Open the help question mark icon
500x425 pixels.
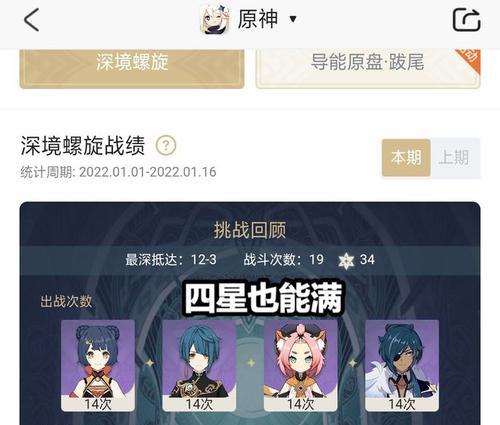pos(166,145)
